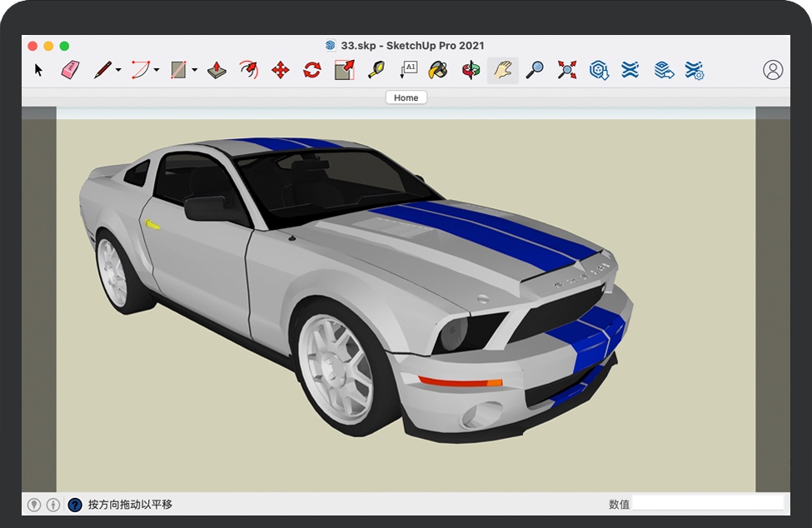Choose the Move tool with red arrows
The height and width of the screenshot is (528, 812).
pos(281,71)
